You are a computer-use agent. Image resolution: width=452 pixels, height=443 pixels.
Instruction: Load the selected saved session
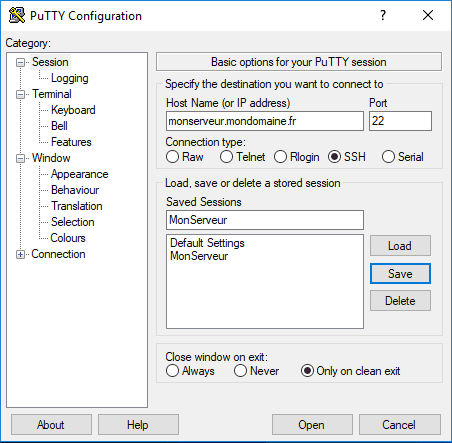point(400,246)
